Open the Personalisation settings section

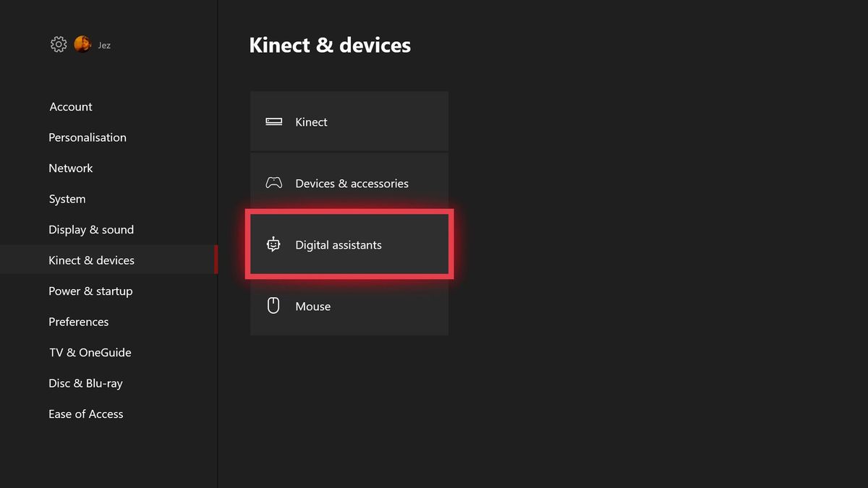88,137
